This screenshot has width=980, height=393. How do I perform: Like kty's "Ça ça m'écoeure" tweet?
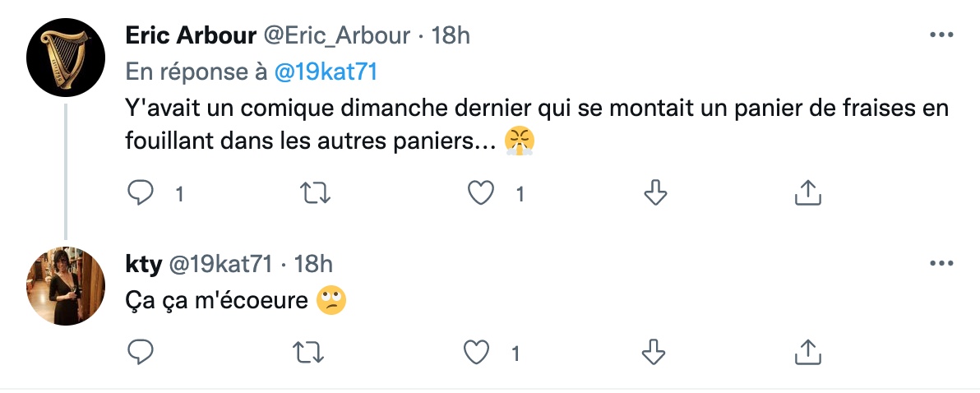pyautogui.click(x=476, y=353)
